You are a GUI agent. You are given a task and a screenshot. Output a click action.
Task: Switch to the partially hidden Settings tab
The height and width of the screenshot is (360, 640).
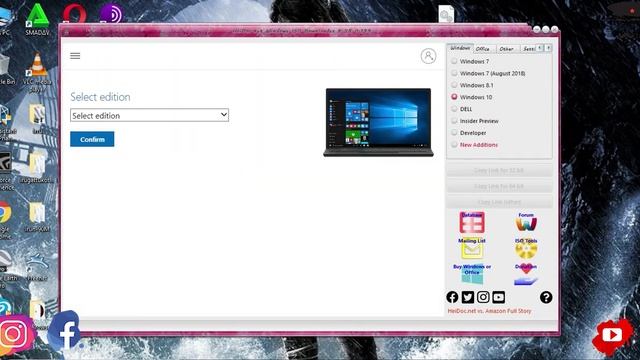coord(528,49)
